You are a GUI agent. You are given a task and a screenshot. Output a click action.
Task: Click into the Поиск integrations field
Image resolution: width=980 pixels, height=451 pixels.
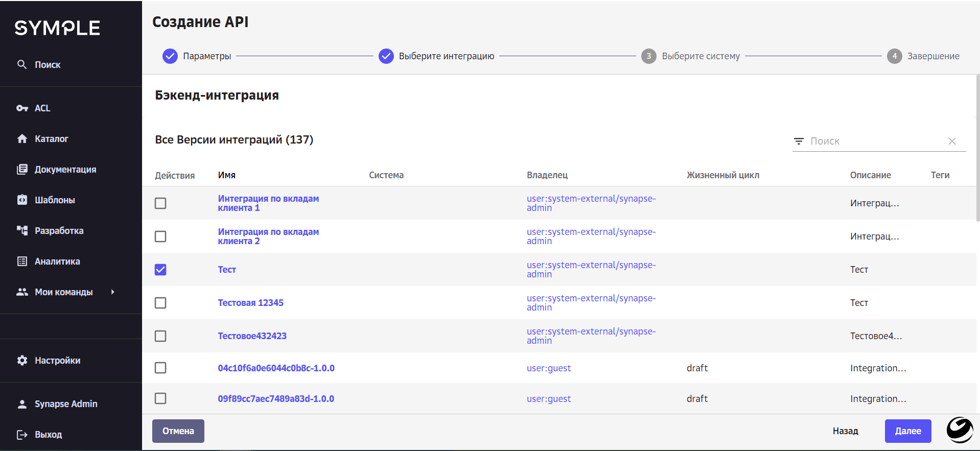click(876, 141)
